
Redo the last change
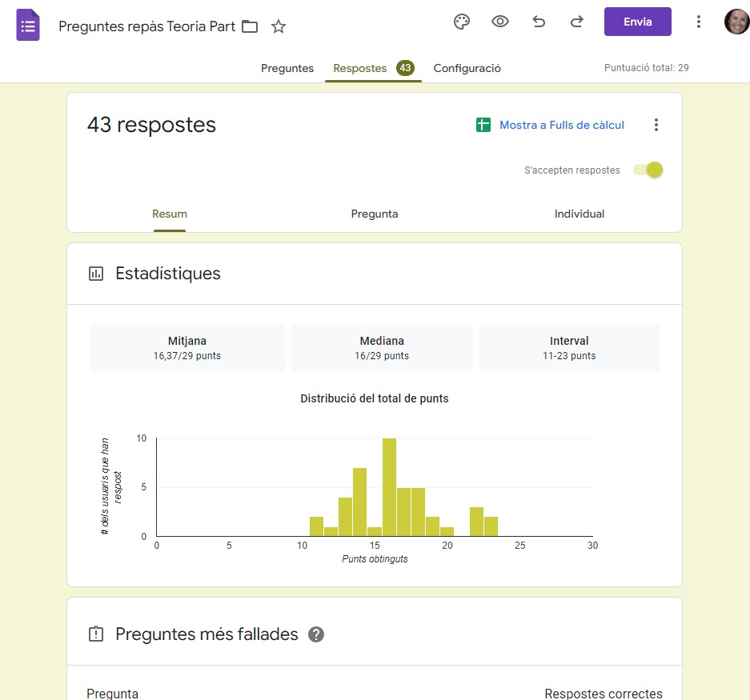point(577,22)
